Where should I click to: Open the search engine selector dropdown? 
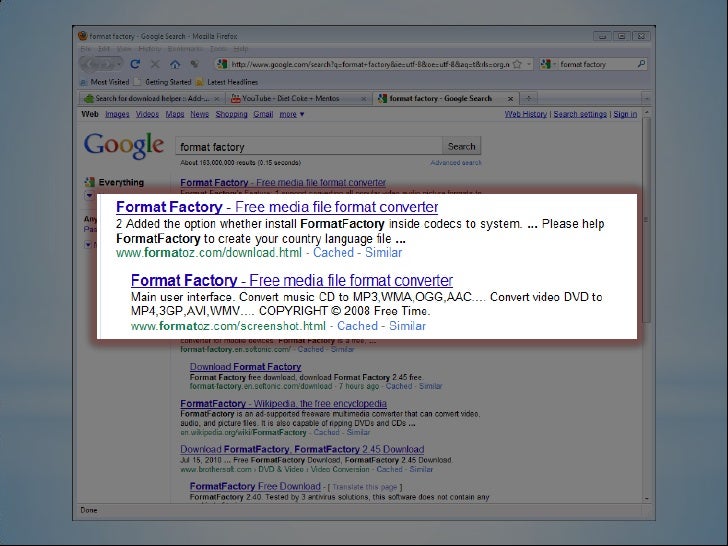(554, 64)
